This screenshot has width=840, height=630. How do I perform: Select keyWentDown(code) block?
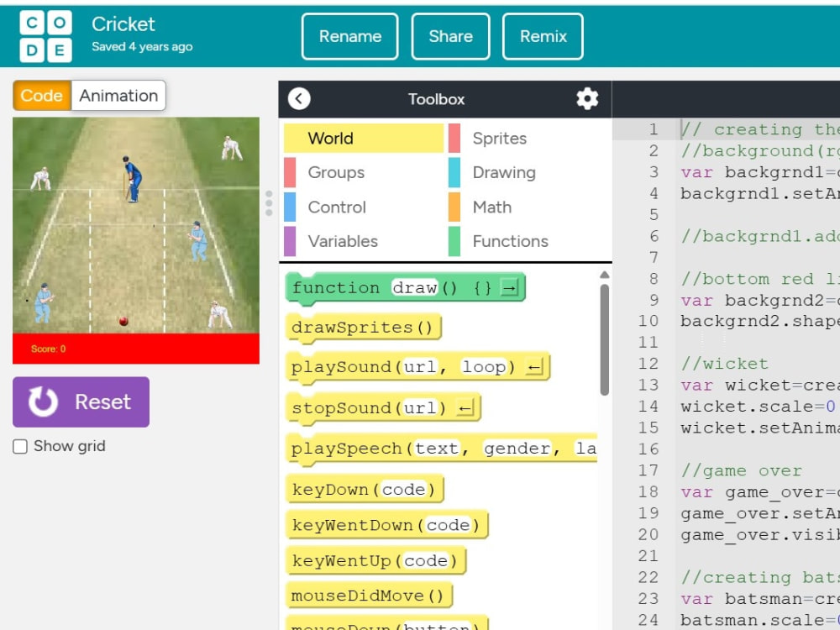[386, 525]
